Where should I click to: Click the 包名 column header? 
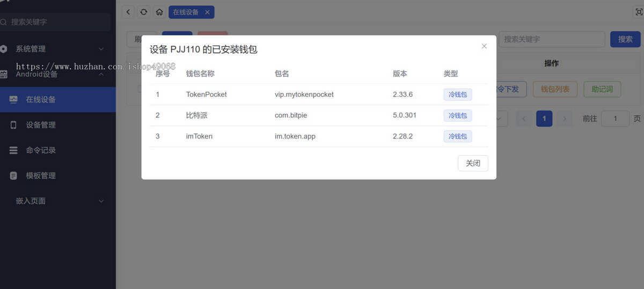point(282,74)
